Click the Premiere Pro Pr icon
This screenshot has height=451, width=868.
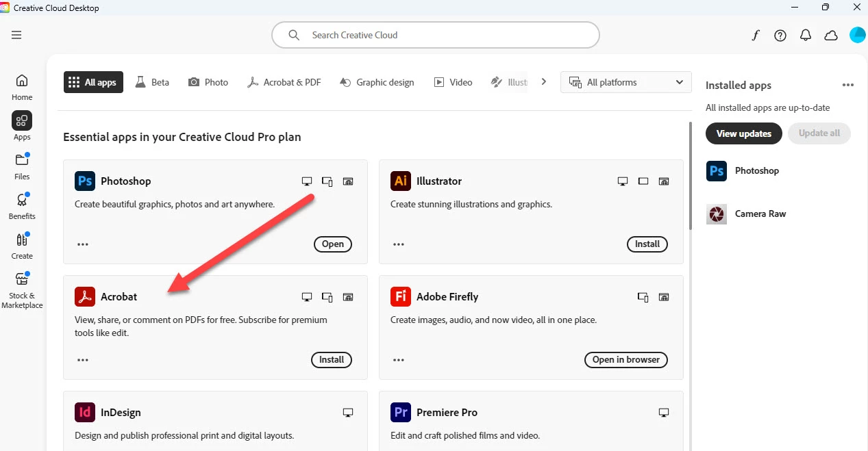(x=401, y=412)
